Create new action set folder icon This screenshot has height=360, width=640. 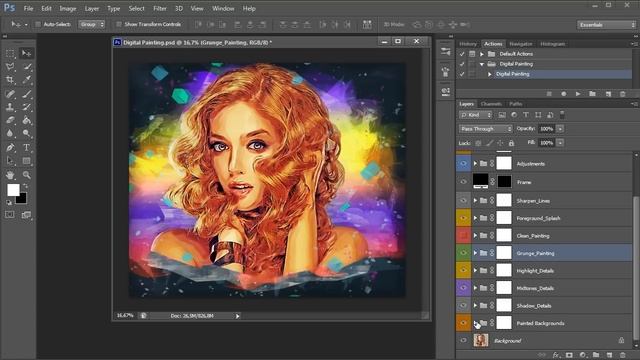592,94
